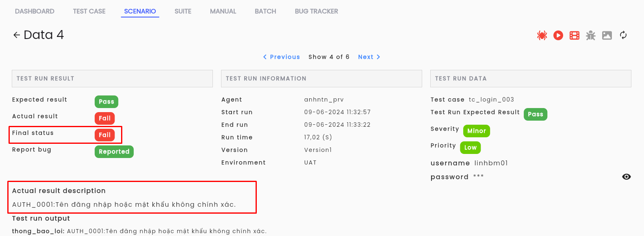Select the SCENARIO tab

pyautogui.click(x=140, y=11)
